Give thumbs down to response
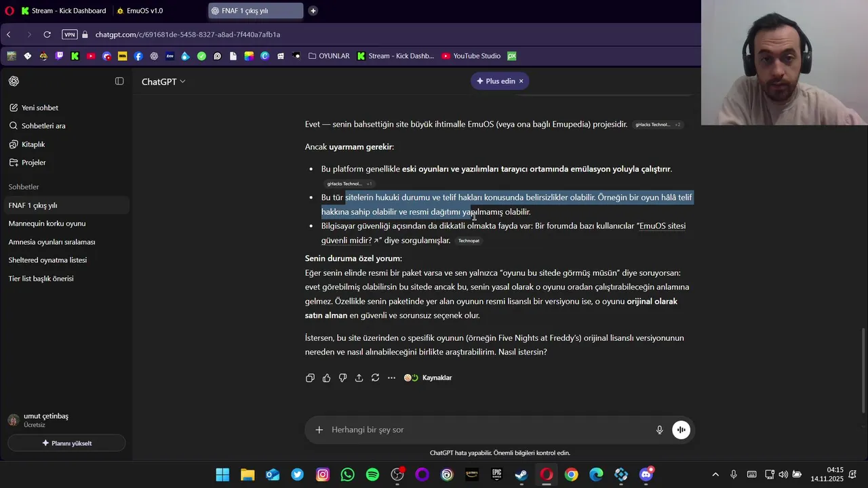 [342, 378]
